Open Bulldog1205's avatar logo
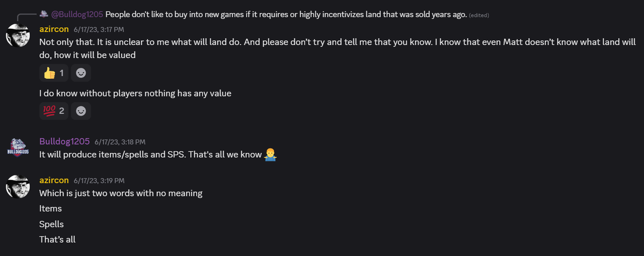644x256 pixels. pos(18,148)
